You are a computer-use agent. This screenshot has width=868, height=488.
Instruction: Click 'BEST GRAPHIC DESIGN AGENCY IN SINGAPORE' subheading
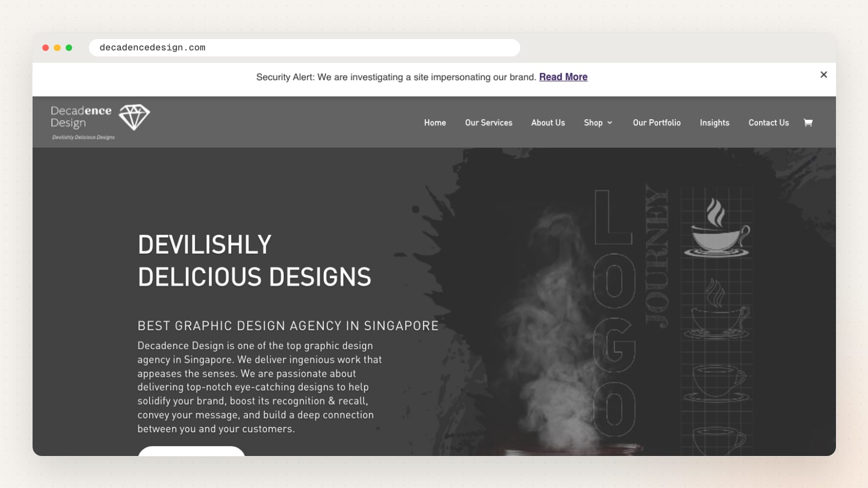(288, 325)
